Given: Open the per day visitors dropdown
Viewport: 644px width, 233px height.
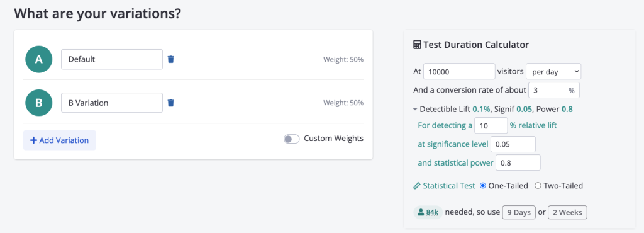Looking at the screenshot, I should click(x=553, y=72).
